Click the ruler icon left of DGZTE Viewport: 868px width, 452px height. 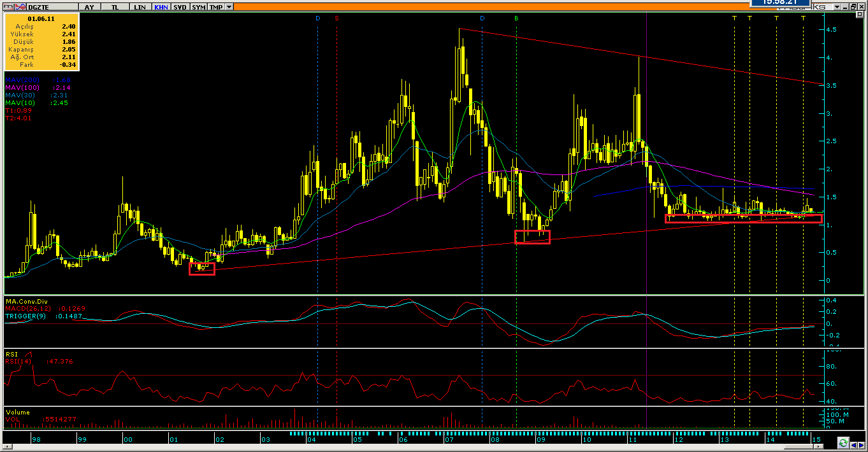click(8, 7)
